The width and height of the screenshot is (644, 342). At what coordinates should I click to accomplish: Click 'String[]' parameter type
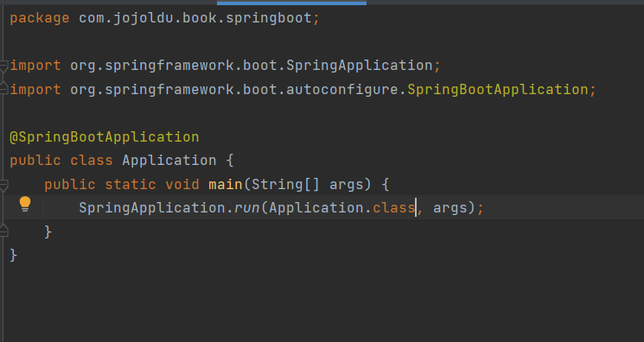tap(285, 184)
